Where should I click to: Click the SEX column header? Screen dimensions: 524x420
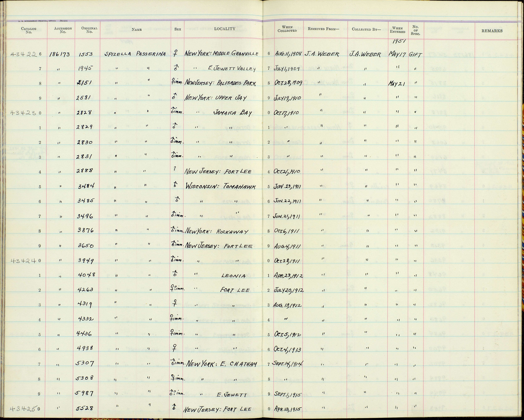(x=178, y=29)
